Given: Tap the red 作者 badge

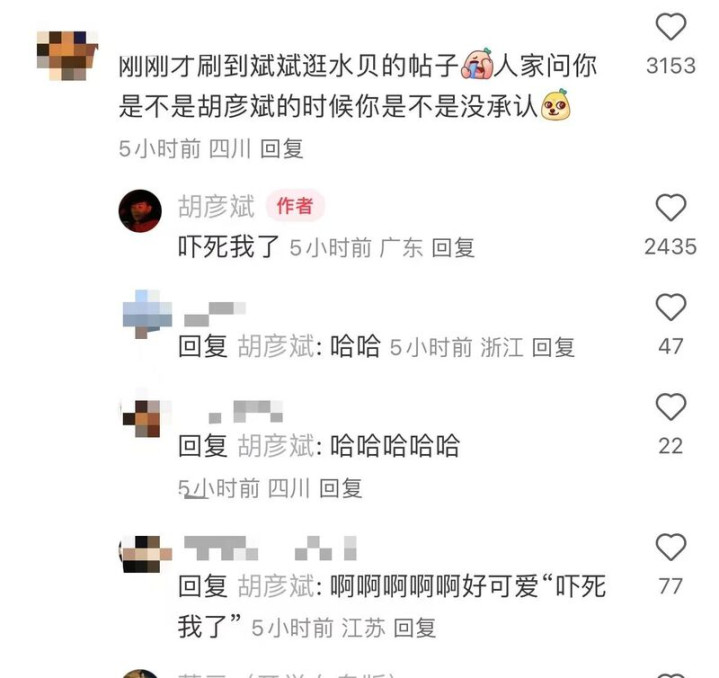Looking at the screenshot, I should 295,206.
